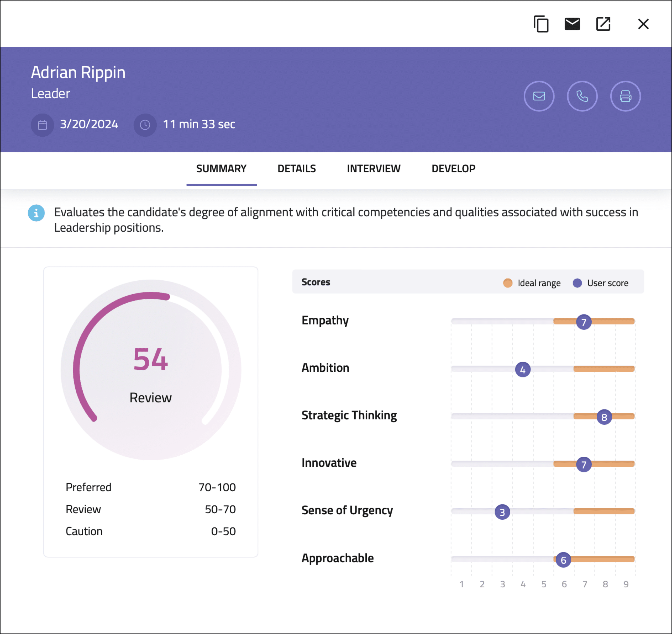Click Sense of Urgency score marker 3

coord(502,512)
